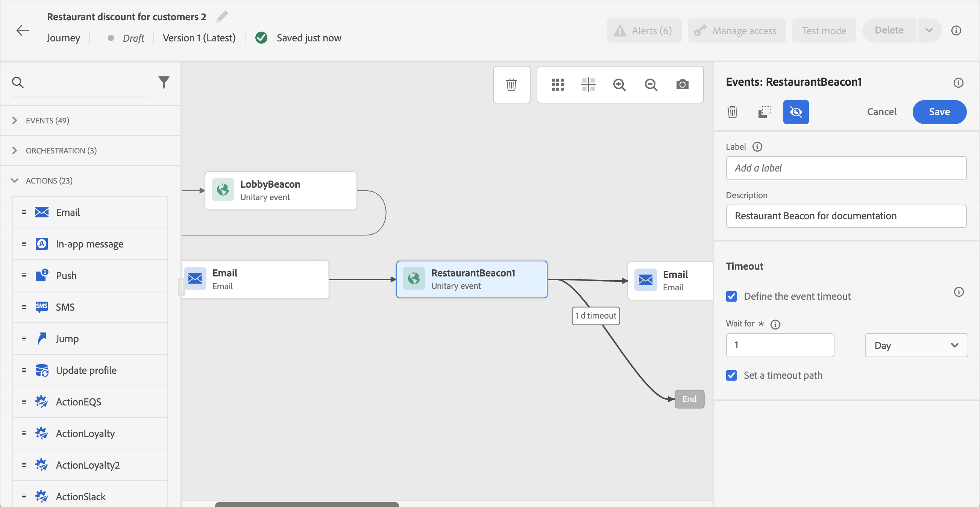
Task: Click Cancel in the event panel
Action: pyautogui.click(x=881, y=112)
